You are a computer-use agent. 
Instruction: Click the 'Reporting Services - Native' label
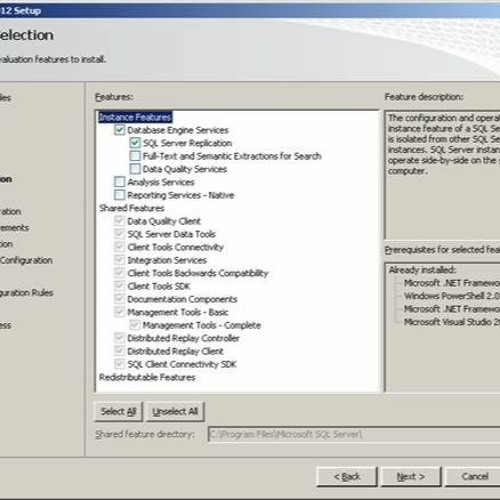(181, 195)
